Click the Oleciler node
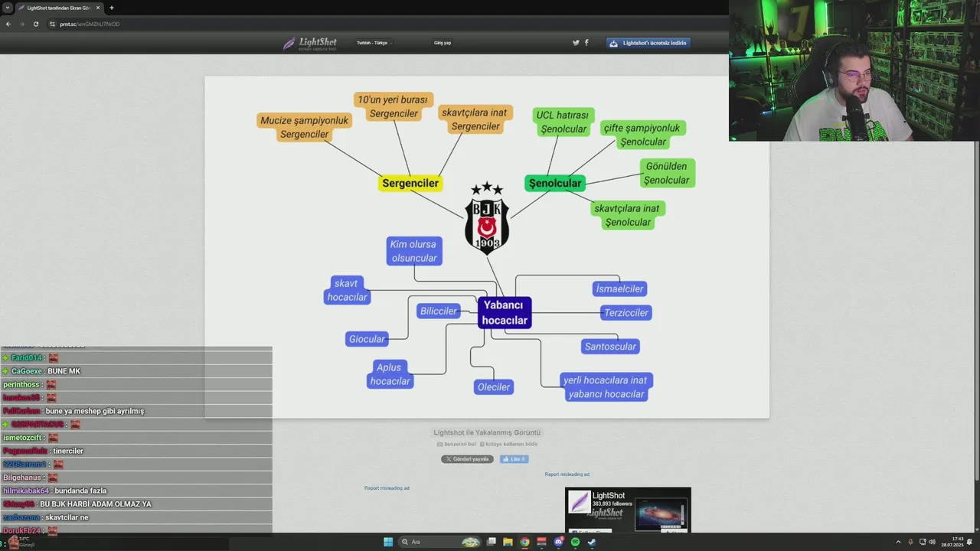The height and width of the screenshot is (551, 980). point(494,387)
